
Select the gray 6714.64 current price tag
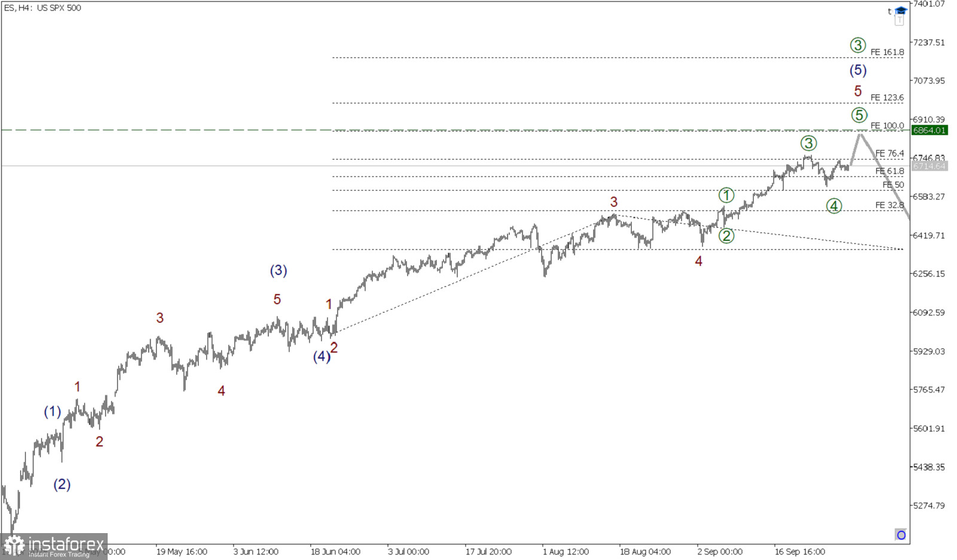[x=929, y=166]
